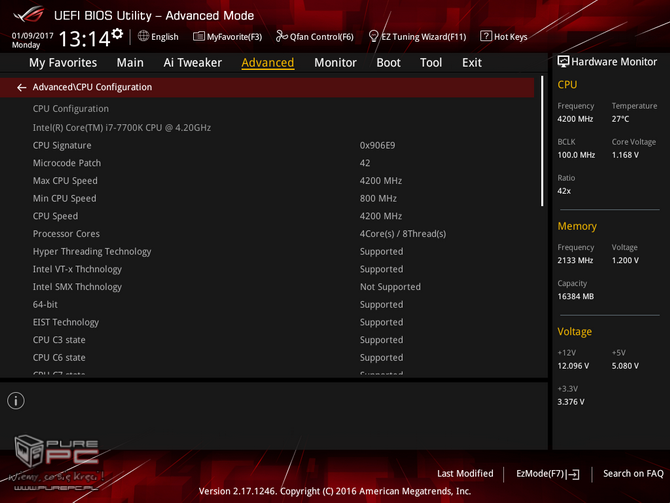Click the +5V reading 5.080 V
670x503 pixels.
625,366
